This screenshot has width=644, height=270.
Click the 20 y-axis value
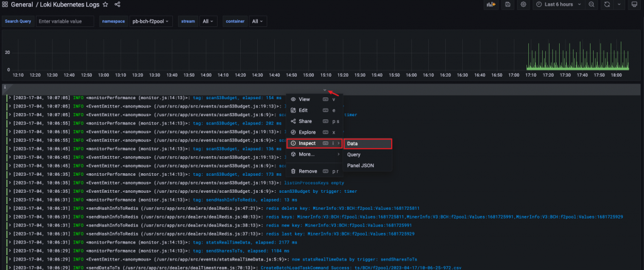pyautogui.click(x=8, y=53)
